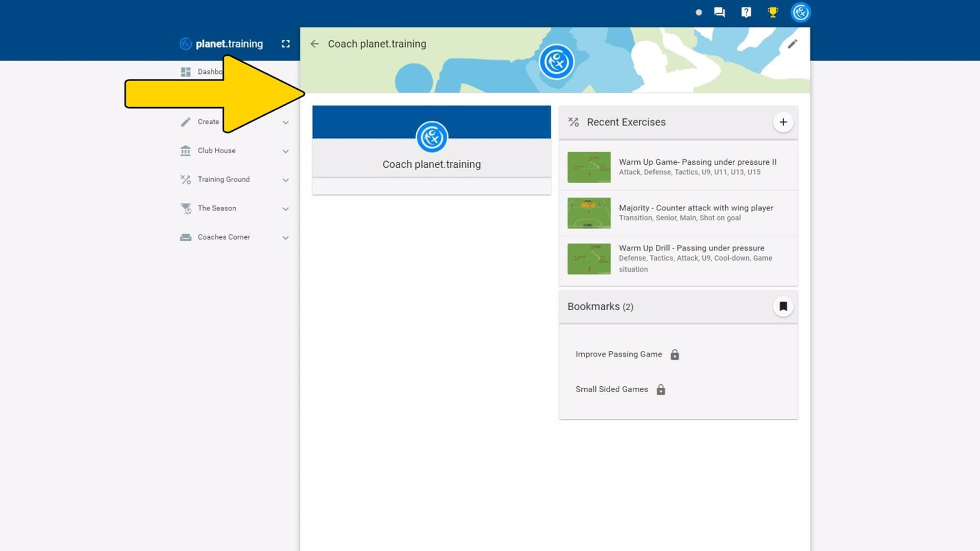Expand the Create section chevron
The height and width of the screenshot is (551, 980).
tap(286, 122)
